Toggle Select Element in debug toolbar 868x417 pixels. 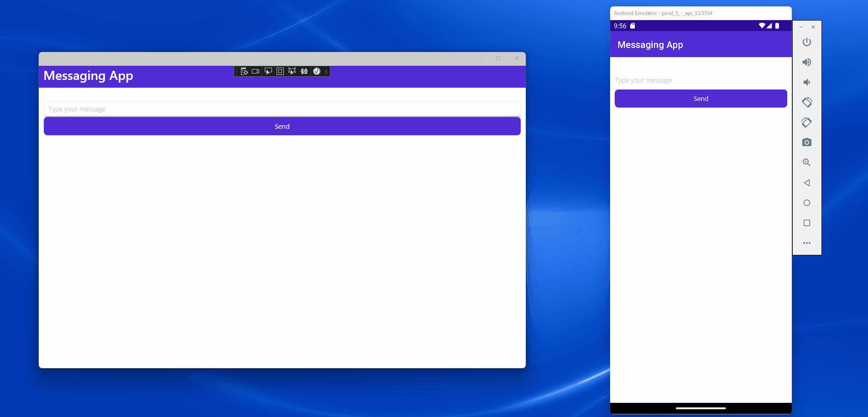[268, 71]
